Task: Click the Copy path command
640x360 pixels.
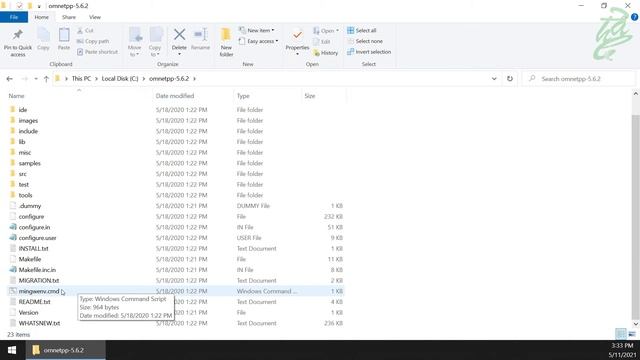Action: pyautogui.click(x=93, y=41)
